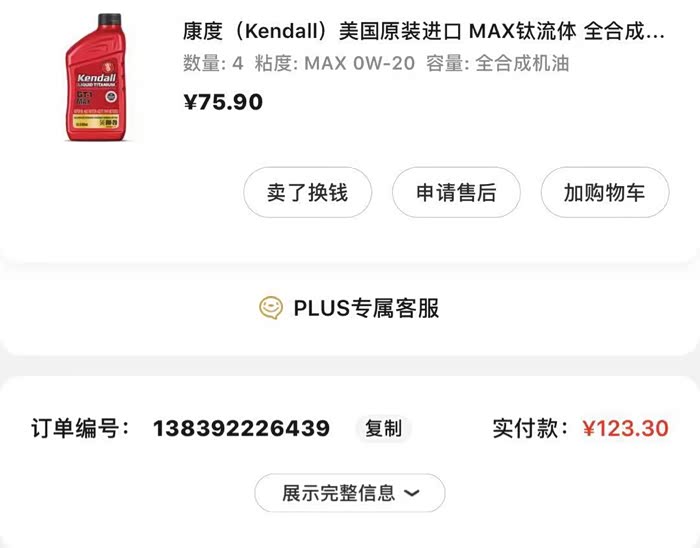
Task: Click the PLUS customer service smiley icon
Action: tap(271, 307)
